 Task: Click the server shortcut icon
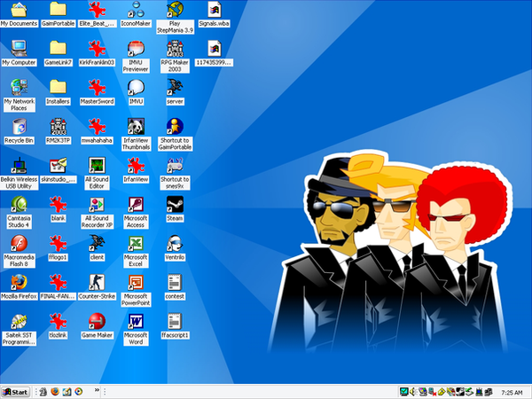[x=175, y=88]
